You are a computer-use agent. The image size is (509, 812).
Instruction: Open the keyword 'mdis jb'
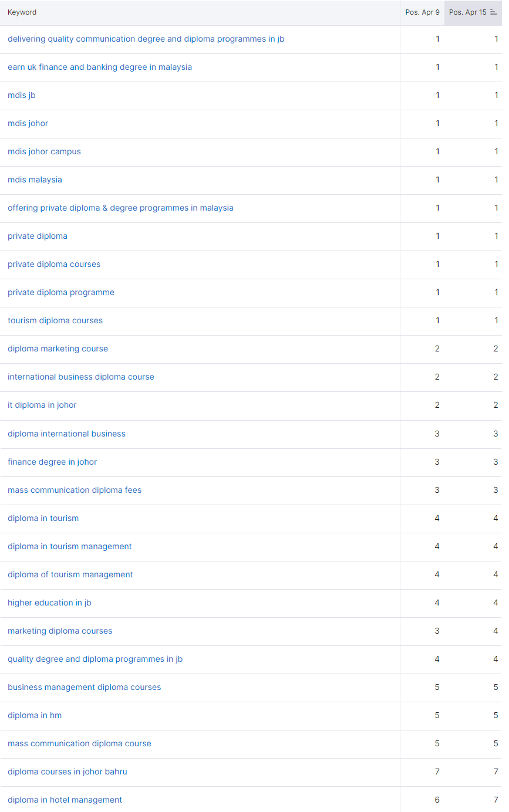[x=21, y=95]
